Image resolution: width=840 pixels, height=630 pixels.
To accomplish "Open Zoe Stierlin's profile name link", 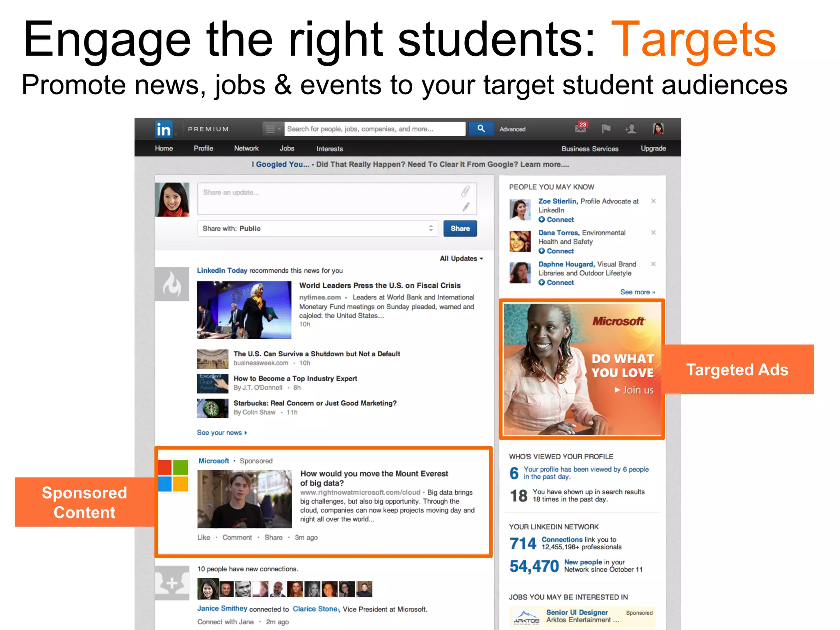I will 558,201.
